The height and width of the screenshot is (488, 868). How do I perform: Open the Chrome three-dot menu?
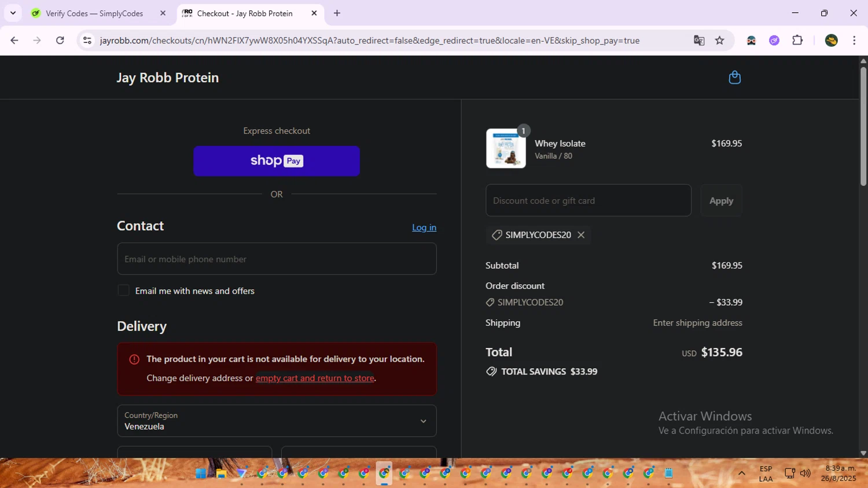pyautogui.click(x=854, y=41)
